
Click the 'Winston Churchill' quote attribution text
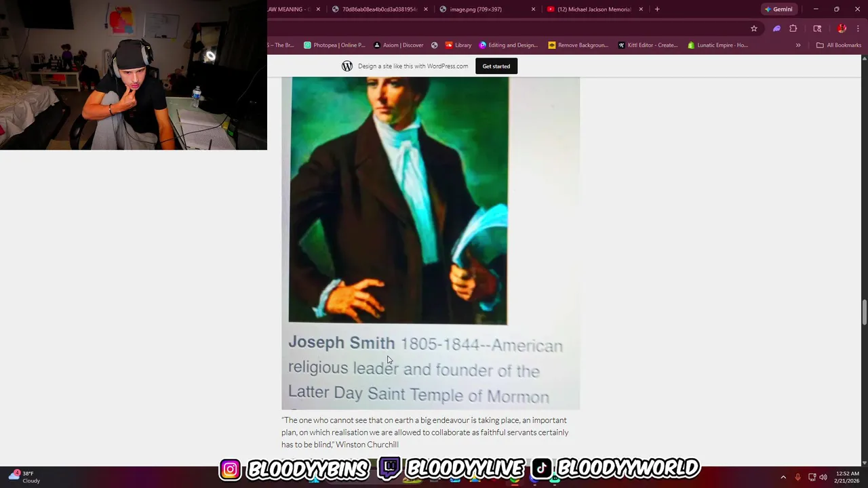tap(367, 445)
